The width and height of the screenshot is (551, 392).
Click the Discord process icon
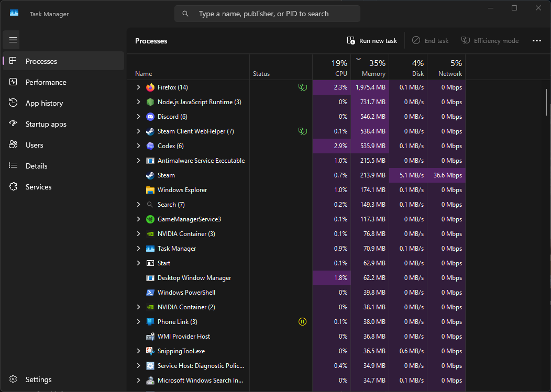(150, 117)
